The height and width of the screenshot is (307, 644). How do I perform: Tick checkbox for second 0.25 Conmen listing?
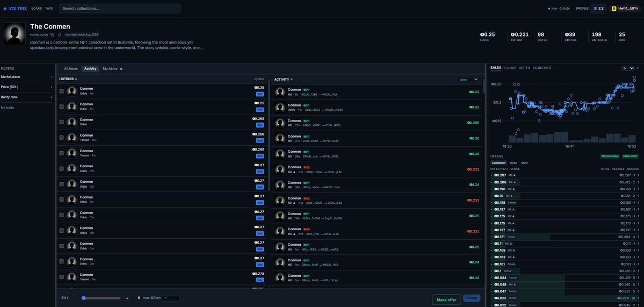click(x=62, y=106)
